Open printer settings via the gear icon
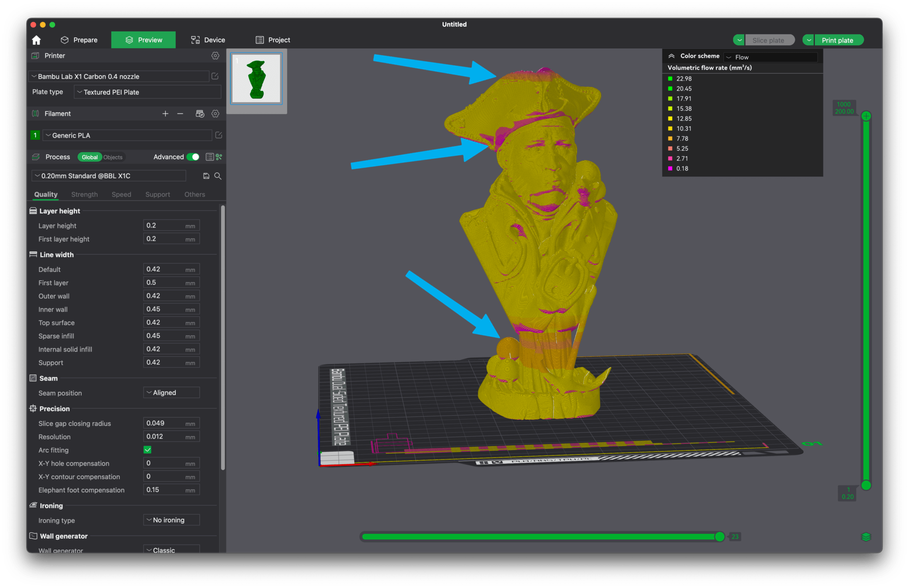 pyautogui.click(x=215, y=55)
